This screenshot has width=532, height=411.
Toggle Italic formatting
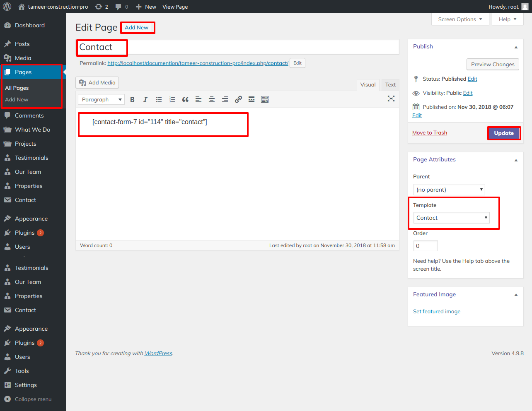(x=145, y=99)
